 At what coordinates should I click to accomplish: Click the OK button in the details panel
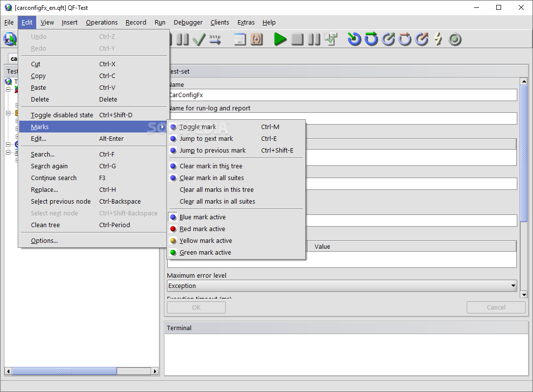[196, 308]
